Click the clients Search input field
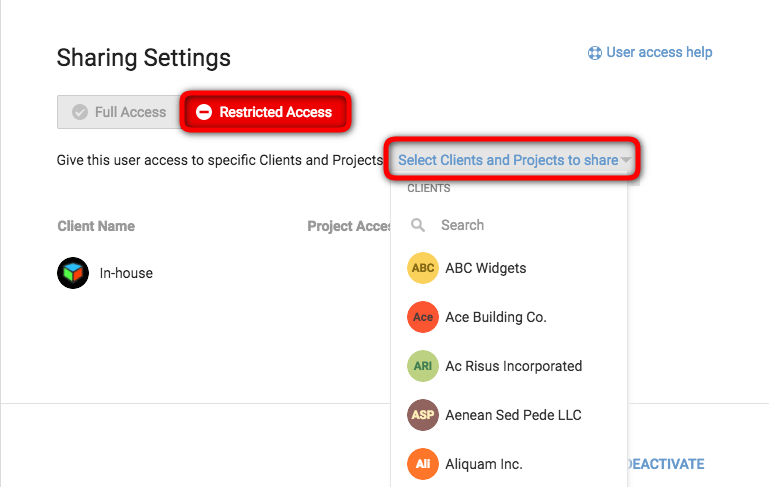769x487 pixels. (509, 225)
